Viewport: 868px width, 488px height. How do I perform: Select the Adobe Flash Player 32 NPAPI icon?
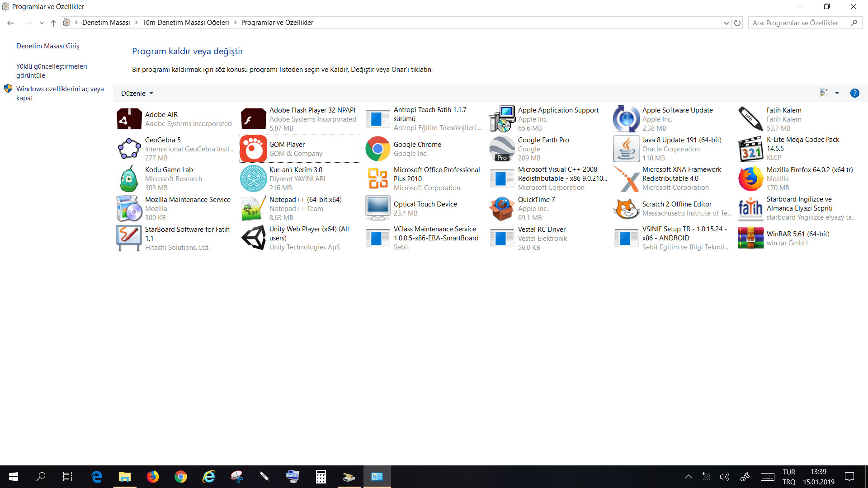[253, 119]
